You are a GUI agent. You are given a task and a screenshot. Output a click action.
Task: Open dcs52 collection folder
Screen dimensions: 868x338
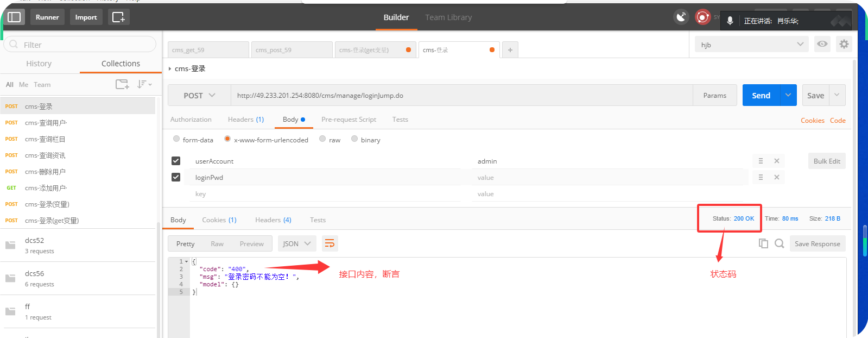click(78, 245)
